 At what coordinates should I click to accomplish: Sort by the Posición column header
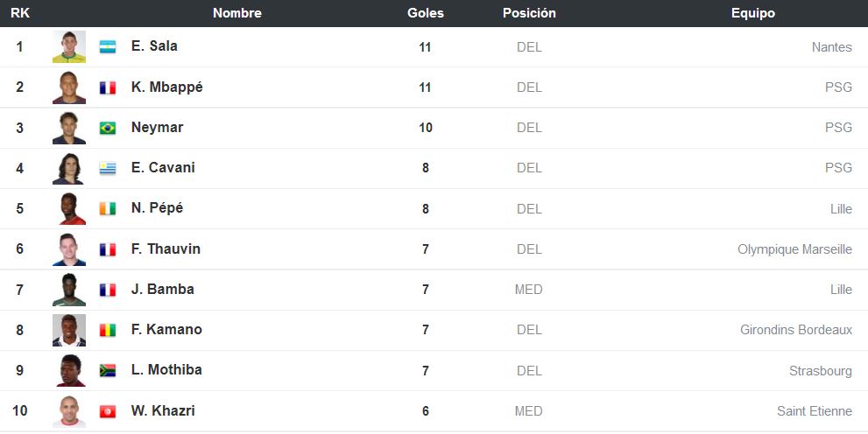point(529,13)
